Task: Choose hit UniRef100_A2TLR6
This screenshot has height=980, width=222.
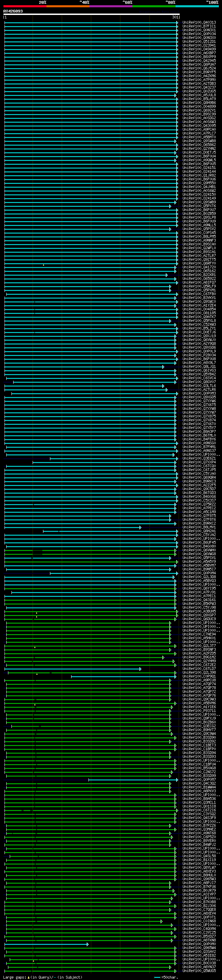Action: tap(199, 390)
